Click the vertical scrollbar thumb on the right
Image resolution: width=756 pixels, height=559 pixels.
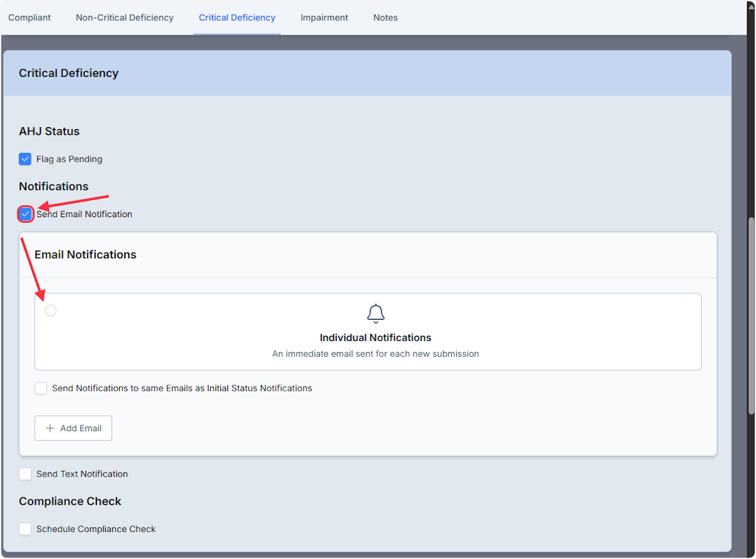751,315
